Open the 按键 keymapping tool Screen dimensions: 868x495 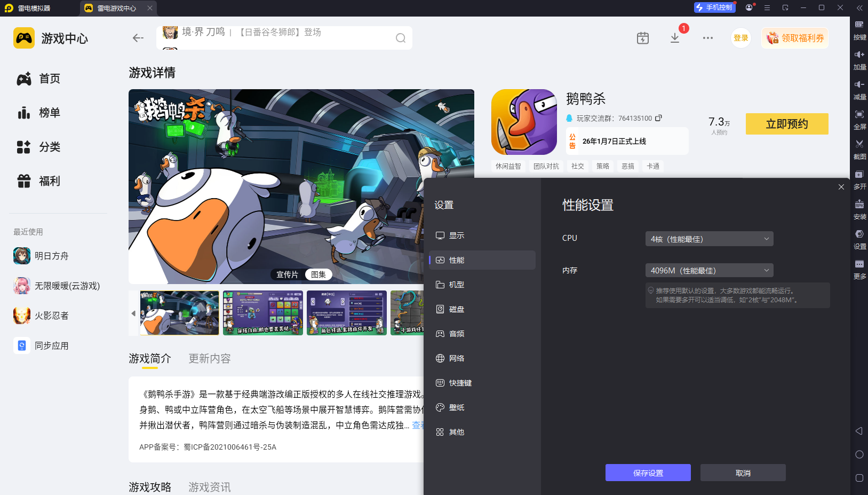click(859, 30)
